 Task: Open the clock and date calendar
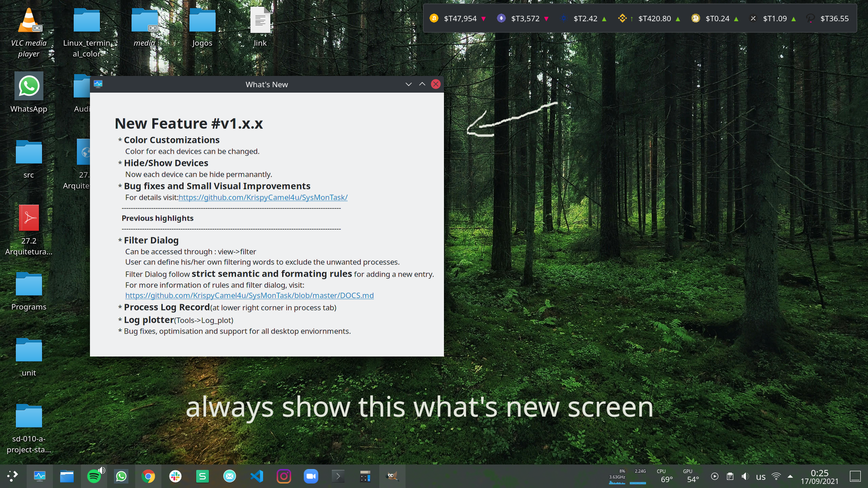(819, 477)
